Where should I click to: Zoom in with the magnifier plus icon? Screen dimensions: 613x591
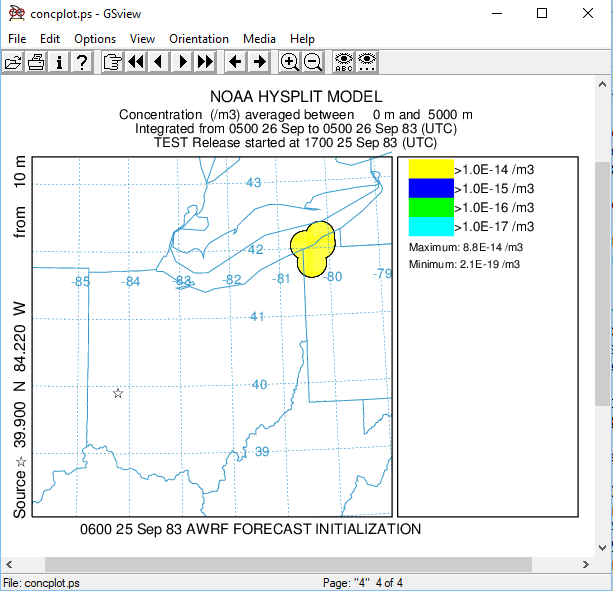click(x=289, y=62)
